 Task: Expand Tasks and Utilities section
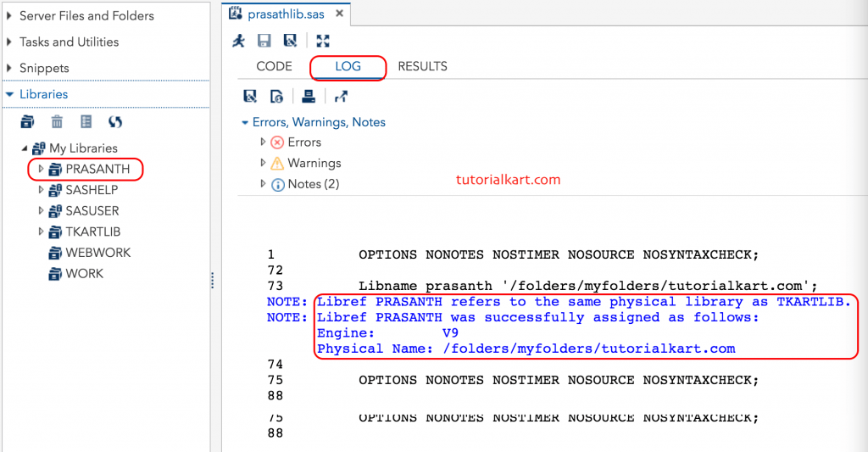point(8,42)
